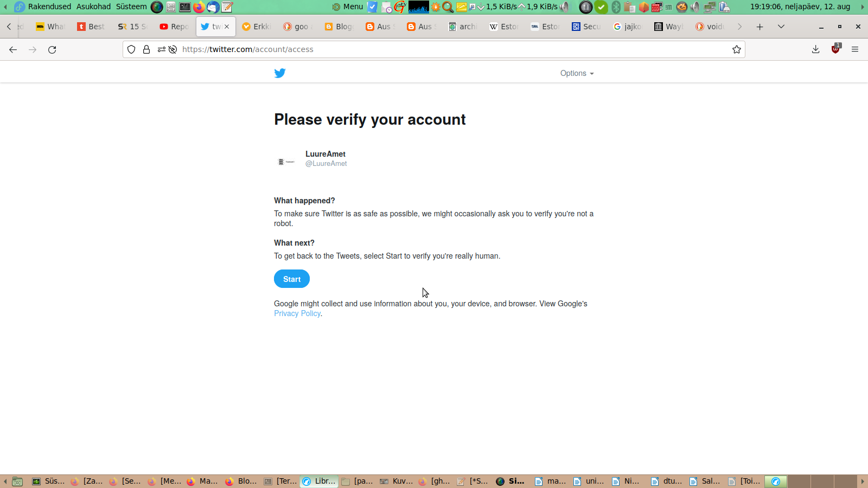Screen dimensions: 868x488
Task: Switch to the 'Secu' tab
Action: pos(586,27)
